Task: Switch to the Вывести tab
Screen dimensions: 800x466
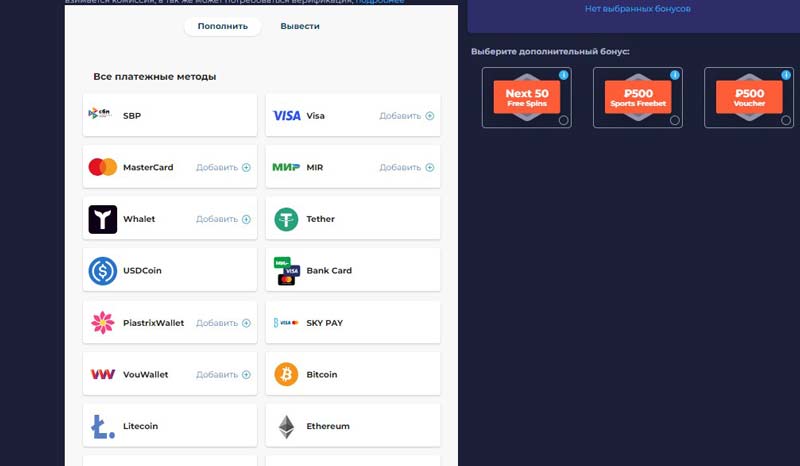Action: tap(301, 26)
